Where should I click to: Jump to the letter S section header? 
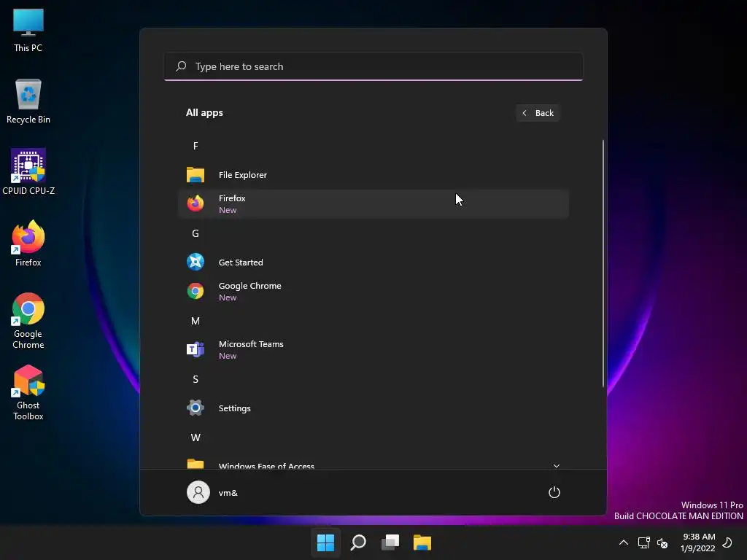click(x=196, y=379)
